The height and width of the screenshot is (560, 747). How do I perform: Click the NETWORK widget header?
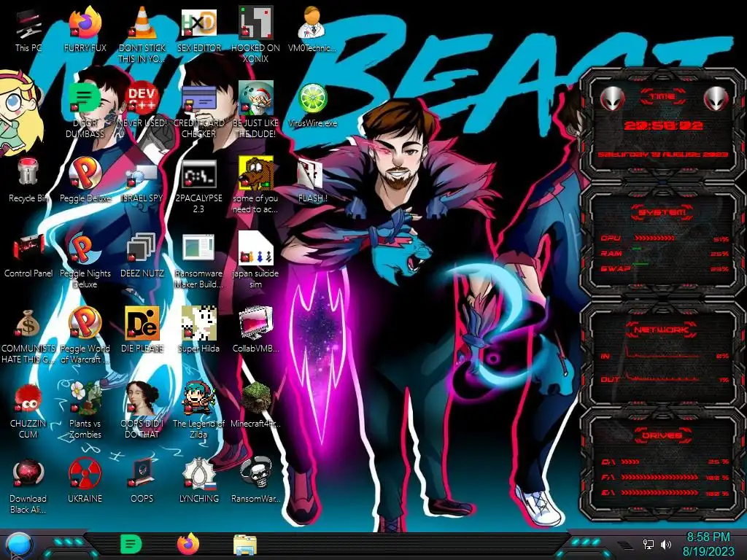click(661, 329)
